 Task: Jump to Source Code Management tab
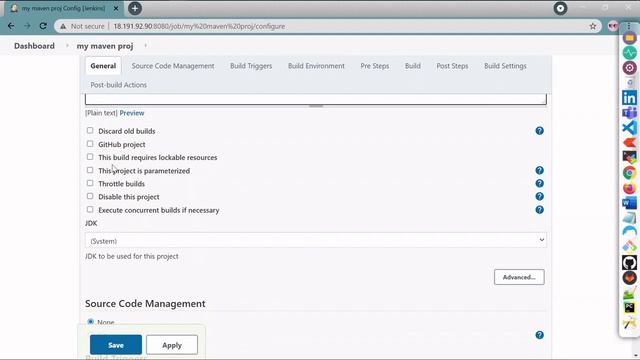(173, 66)
